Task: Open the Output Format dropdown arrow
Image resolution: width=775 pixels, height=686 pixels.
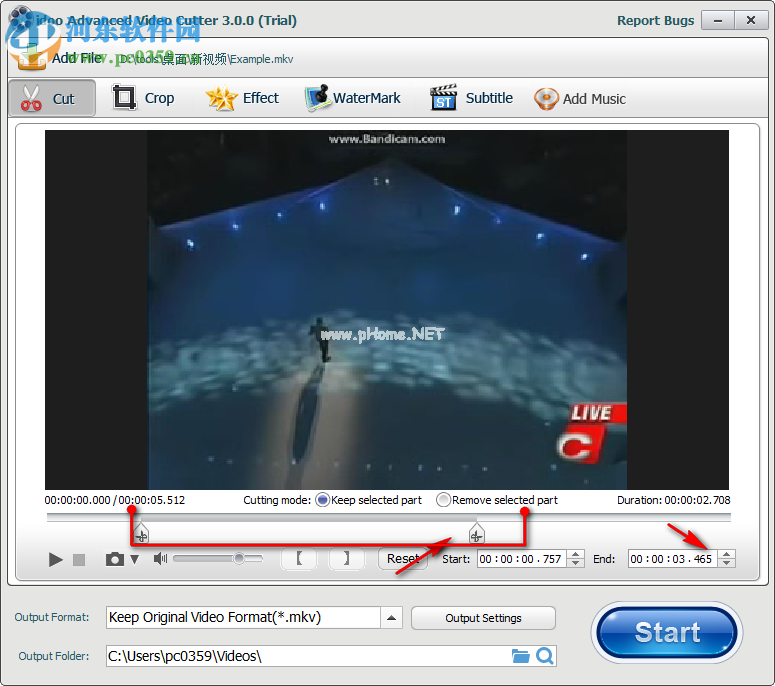Action: (x=391, y=618)
